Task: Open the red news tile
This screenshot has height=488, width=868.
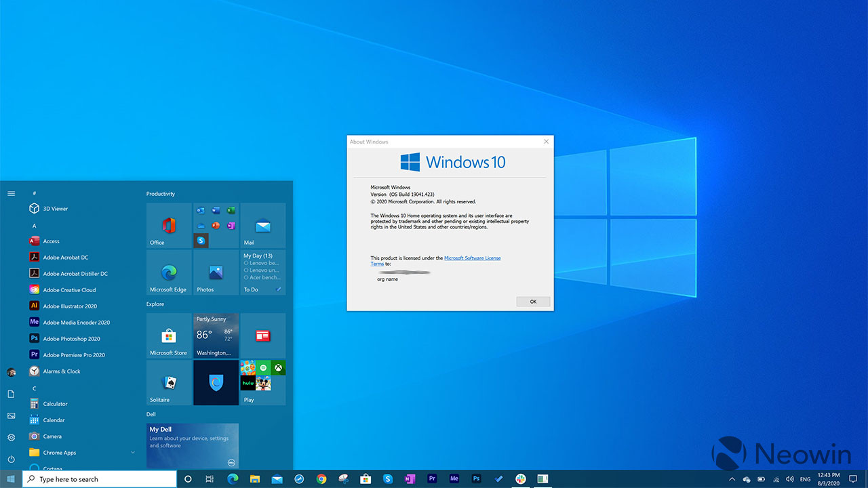Action: 263,335
